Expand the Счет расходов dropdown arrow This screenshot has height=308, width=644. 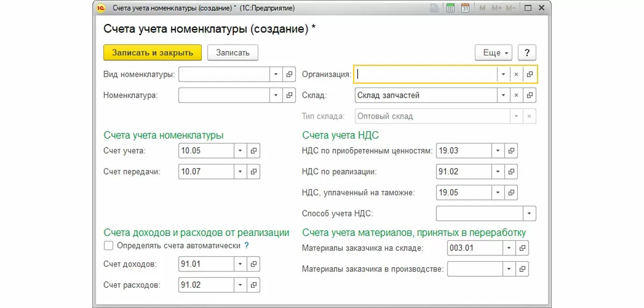click(x=240, y=285)
